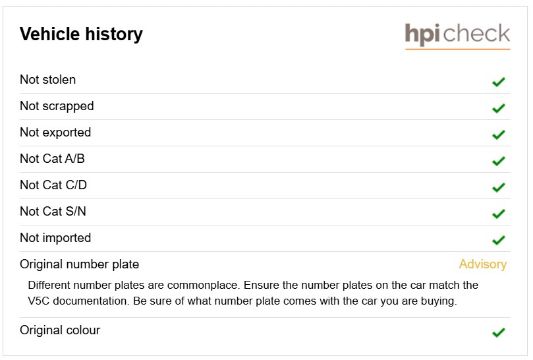Click the green checkmark for Not exported

coord(499,135)
